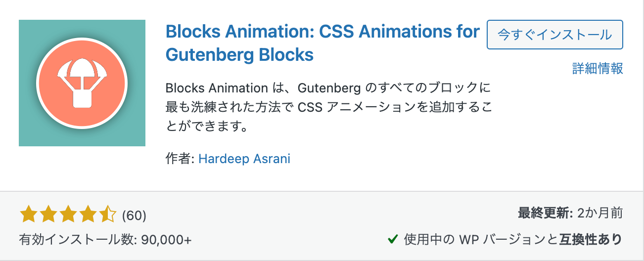644x261 pixels.
Task: Click the 互換性あり compatibility text
Action: 591,240
